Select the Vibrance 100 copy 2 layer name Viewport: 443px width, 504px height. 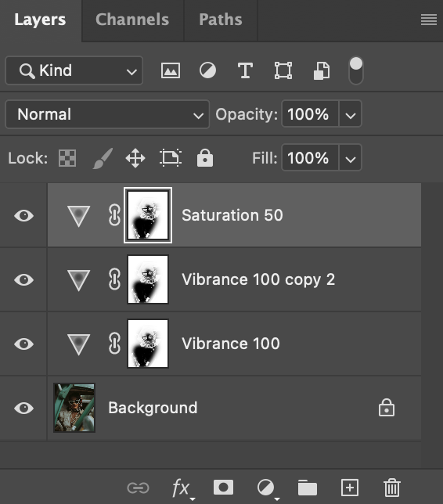point(258,279)
